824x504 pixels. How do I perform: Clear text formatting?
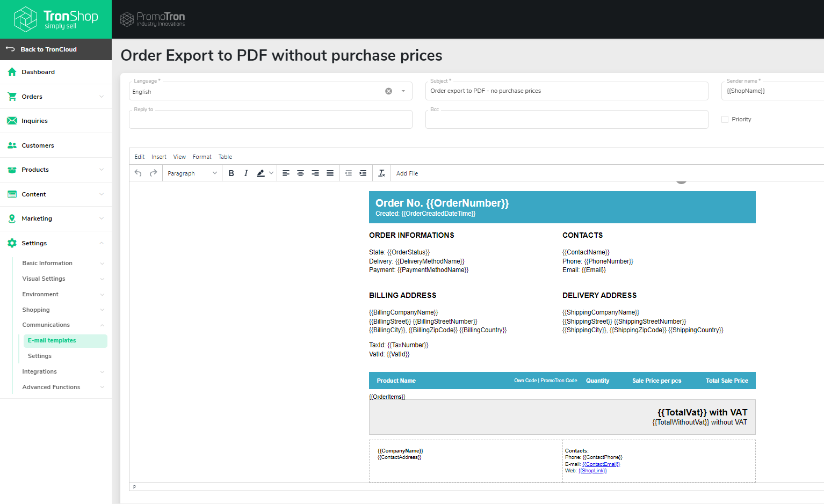381,173
